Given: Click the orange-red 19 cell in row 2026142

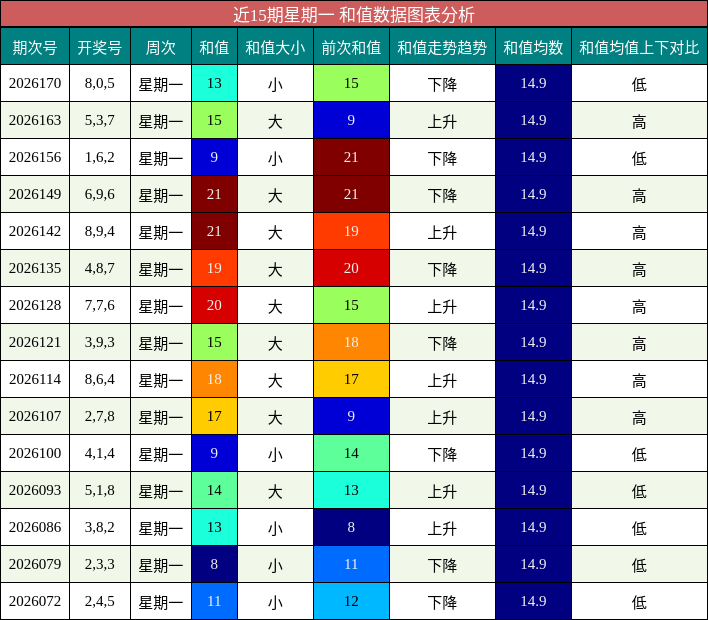Looking at the screenshot, I should [351, 231].
